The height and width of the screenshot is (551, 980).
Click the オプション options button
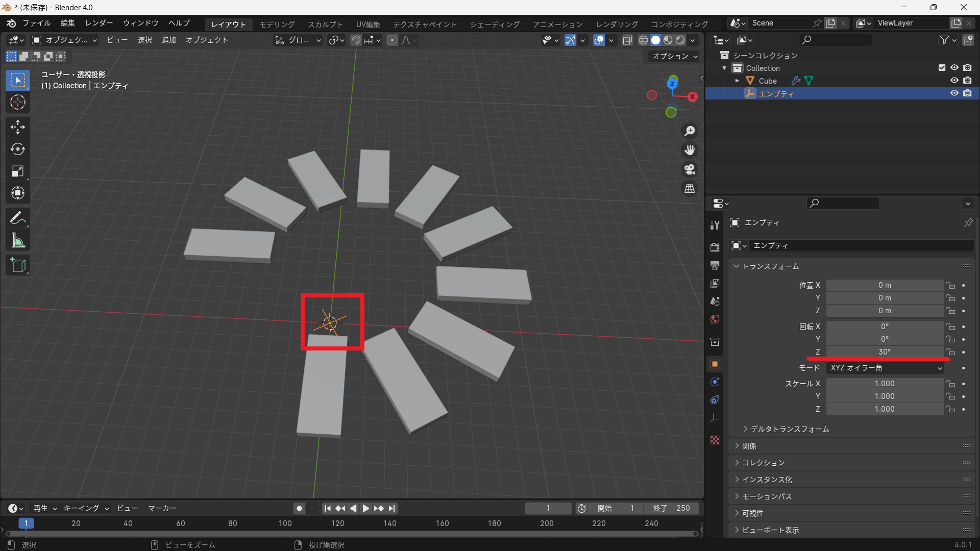675,56
